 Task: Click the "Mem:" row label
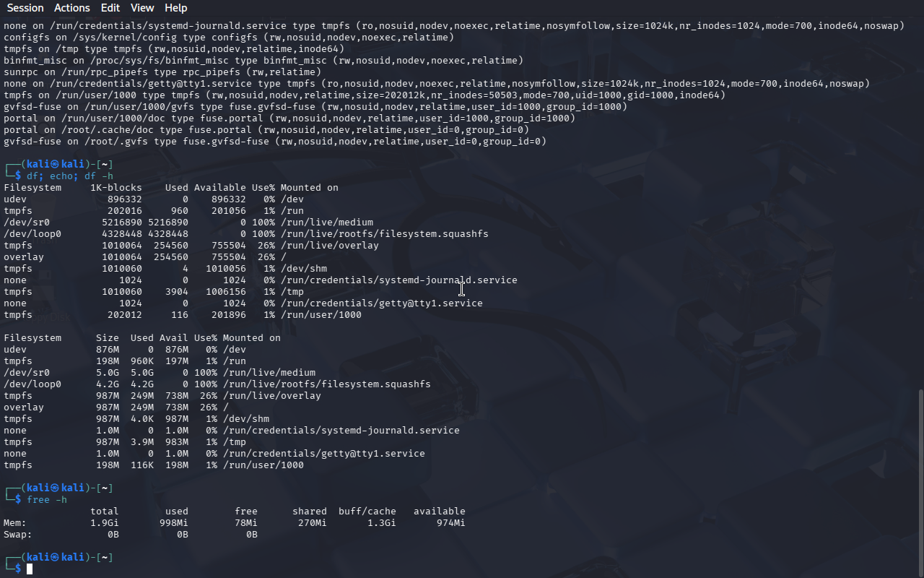point(15,523)
